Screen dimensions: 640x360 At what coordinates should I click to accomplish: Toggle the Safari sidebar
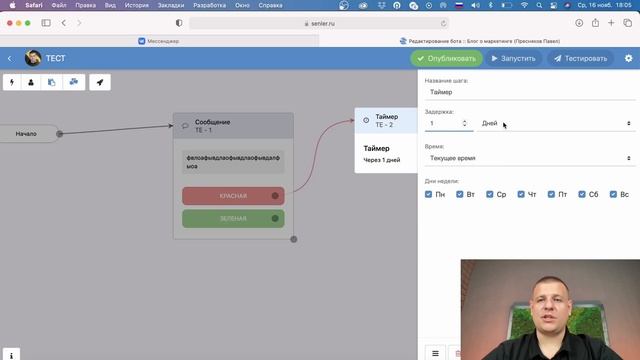click(46, 23)
